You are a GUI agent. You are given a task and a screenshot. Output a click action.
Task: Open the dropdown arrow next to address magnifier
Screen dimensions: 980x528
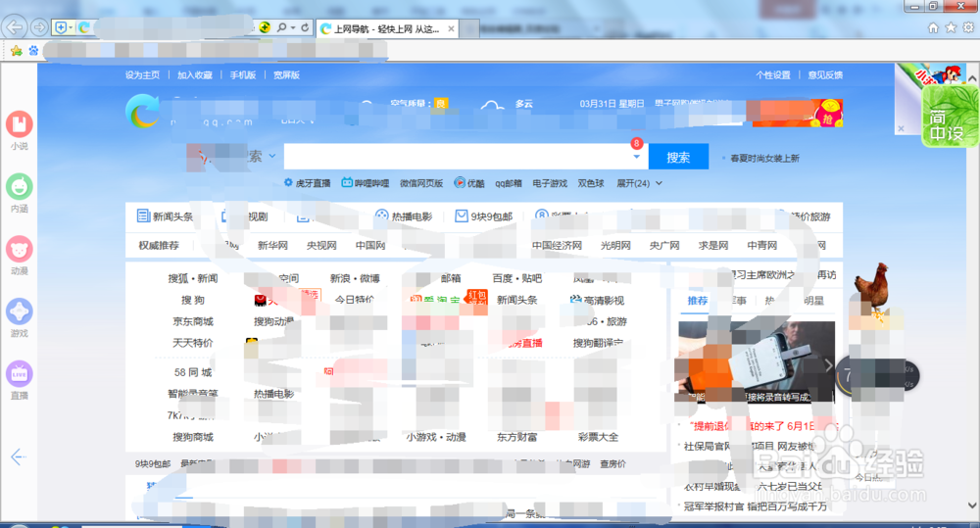[292, 27]
